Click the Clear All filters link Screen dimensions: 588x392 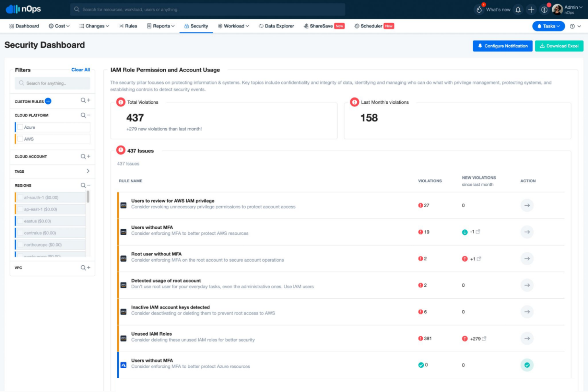[81, 70]
